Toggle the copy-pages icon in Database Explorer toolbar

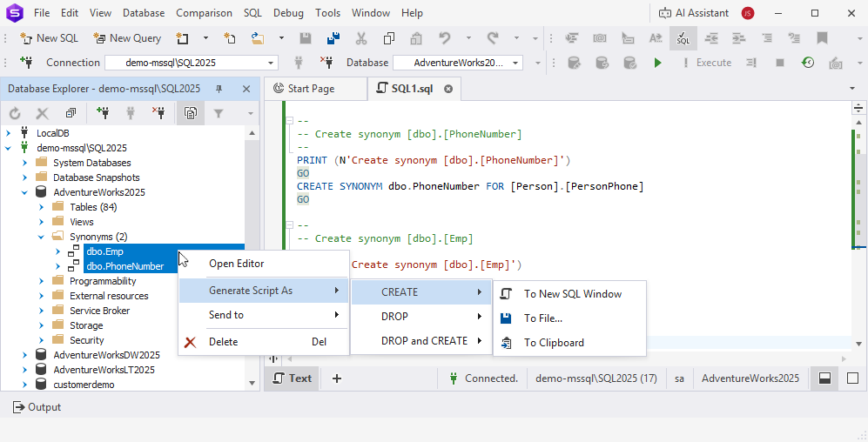191,113
